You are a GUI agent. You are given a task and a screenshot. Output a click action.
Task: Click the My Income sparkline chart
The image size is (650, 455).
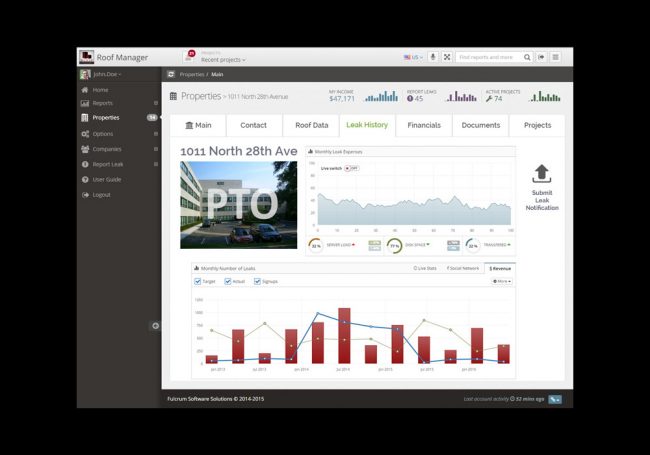click(381, 97)
